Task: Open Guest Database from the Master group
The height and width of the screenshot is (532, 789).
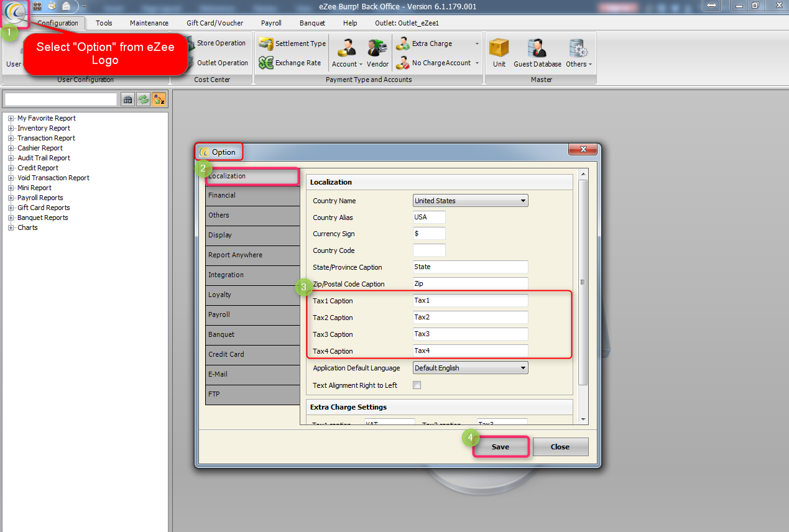Action: pyautogui.click(x=537, y=53)
